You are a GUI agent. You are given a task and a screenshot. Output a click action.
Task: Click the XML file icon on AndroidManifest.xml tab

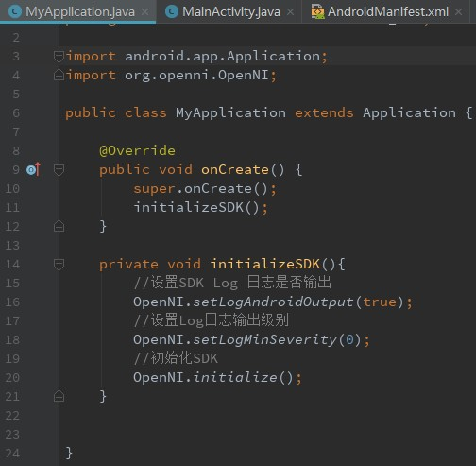pyautogui.click(x=317, y=11)
